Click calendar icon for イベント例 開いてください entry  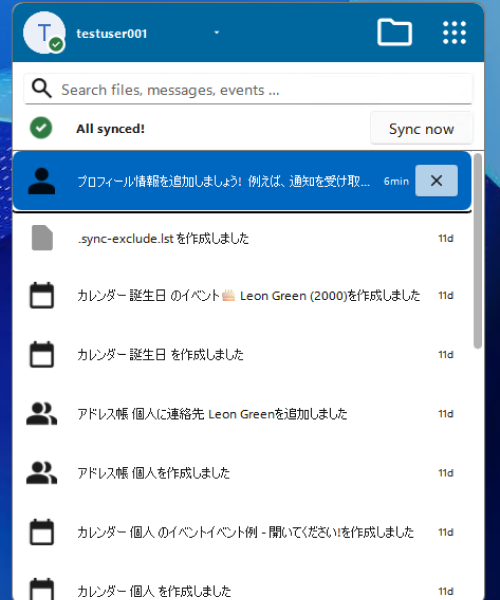pyautogui.click(x=42, y=532)
